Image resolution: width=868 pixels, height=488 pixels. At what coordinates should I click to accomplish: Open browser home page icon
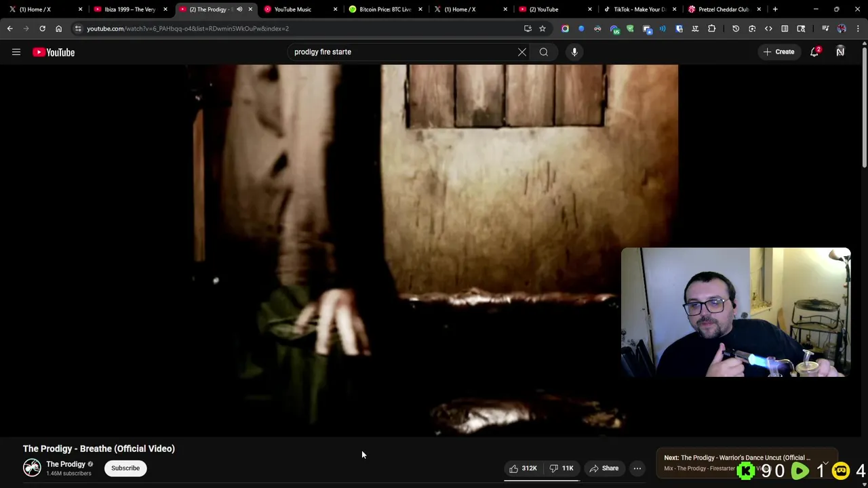point(59,28)
